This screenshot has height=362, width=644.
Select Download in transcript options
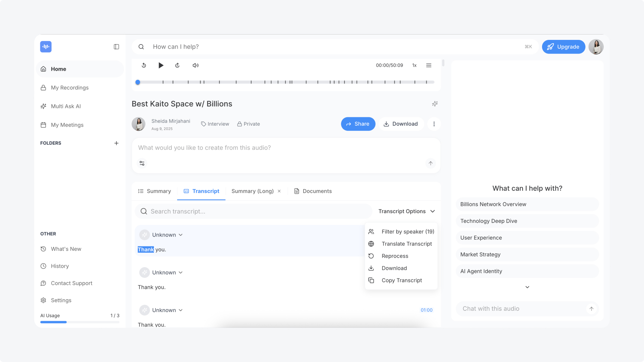coord(401,268)
